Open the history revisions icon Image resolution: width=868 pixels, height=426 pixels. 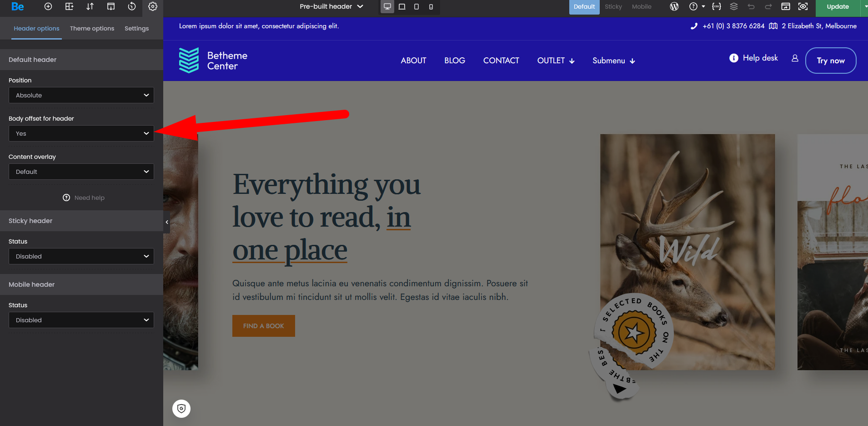[x=132, y=6]
